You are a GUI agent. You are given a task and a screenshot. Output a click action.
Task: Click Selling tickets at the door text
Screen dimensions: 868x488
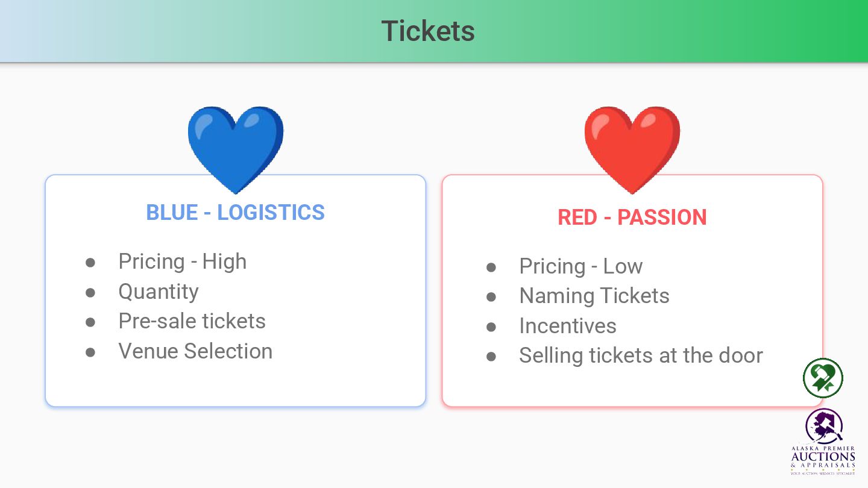pyautogui.click(x=641, y=355)
